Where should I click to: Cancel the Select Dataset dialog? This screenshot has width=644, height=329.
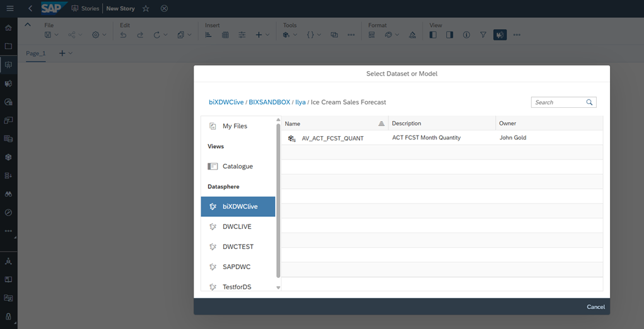(x=595, y=307)
